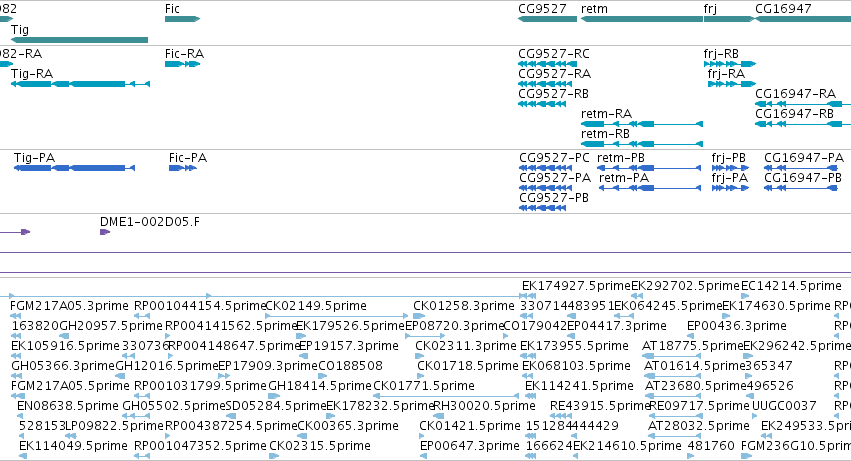The image size is (851, 461).
Task: Click the AT28032.5prime EST label
Action: (698, 426)
